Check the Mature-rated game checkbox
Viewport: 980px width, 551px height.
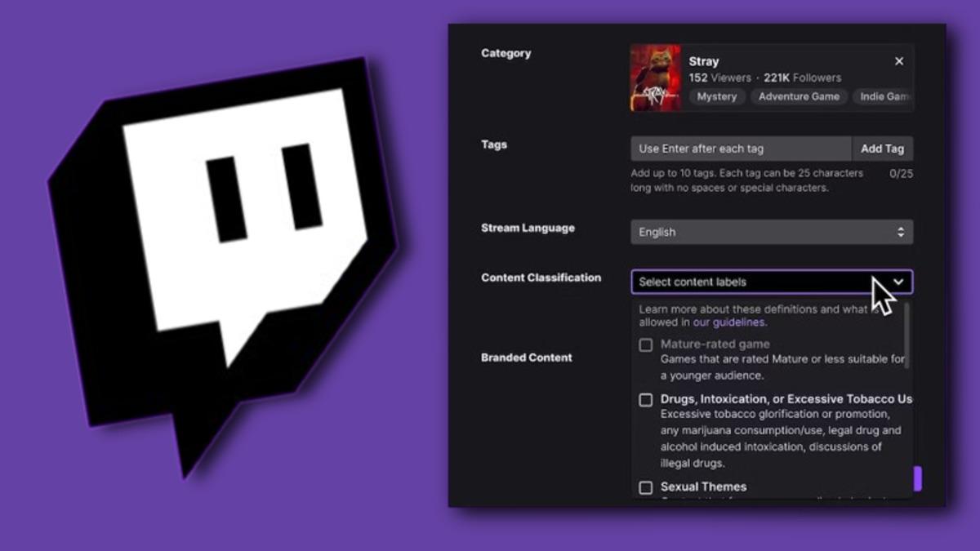[x=645, y=345]
